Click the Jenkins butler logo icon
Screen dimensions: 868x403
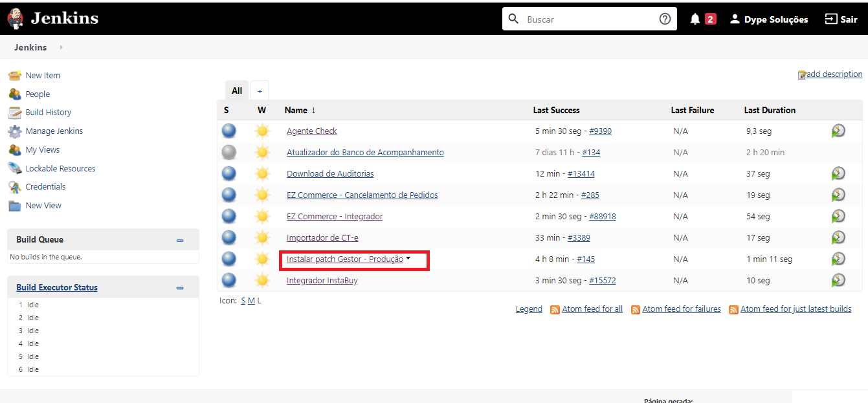[x=16, y=19]
